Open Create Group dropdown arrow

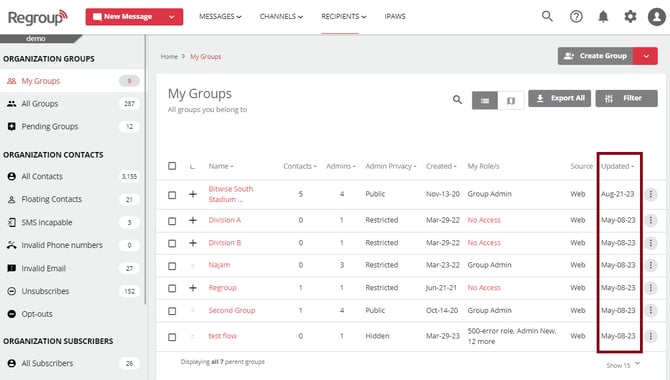[646, 56]
